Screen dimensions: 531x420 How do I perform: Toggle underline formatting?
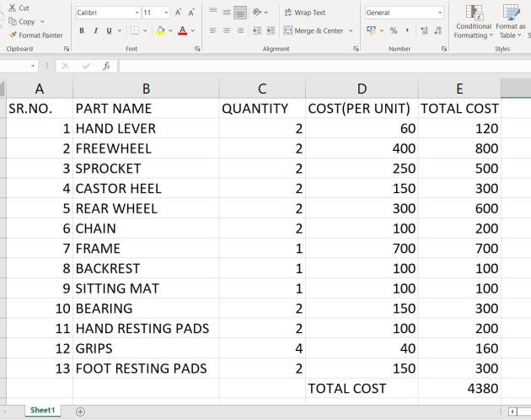point(109,31)
